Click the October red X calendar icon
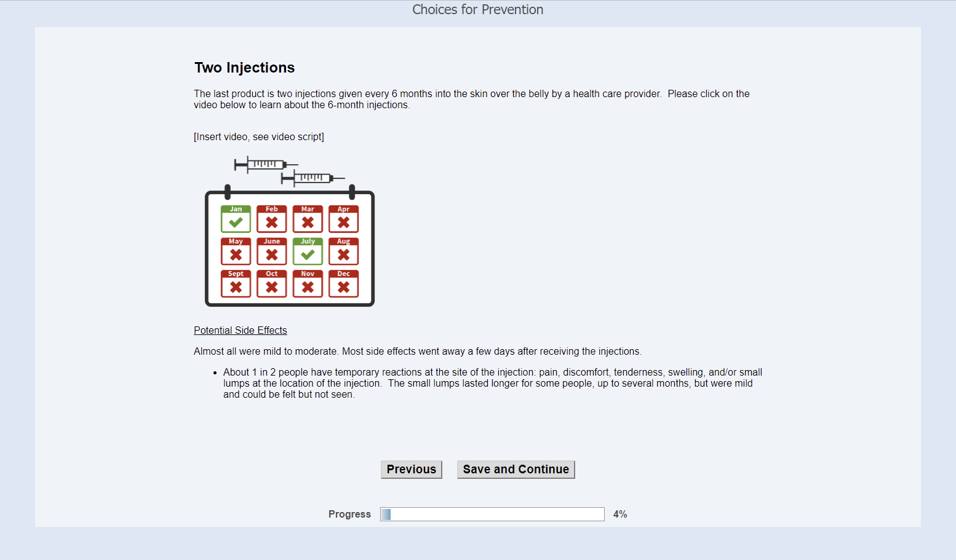The width and height of the screenshot is (956, 560). tap(271, 284)
